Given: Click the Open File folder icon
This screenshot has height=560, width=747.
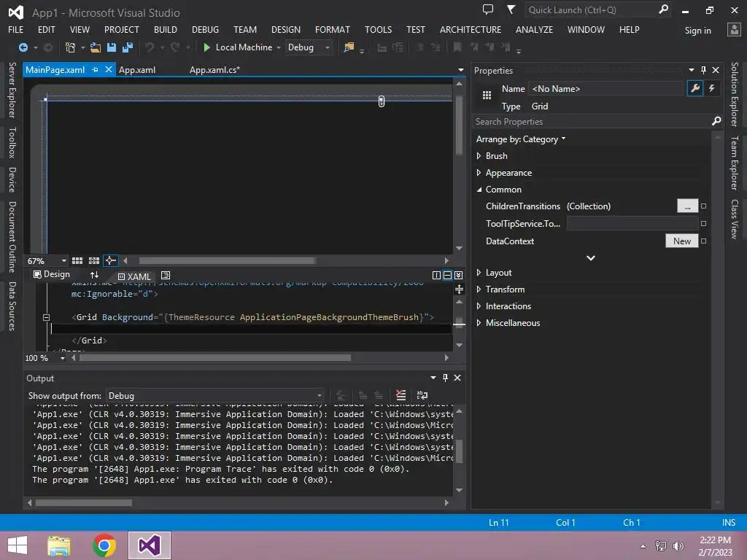Looking at the screenshot, I should tap(96, 47).
